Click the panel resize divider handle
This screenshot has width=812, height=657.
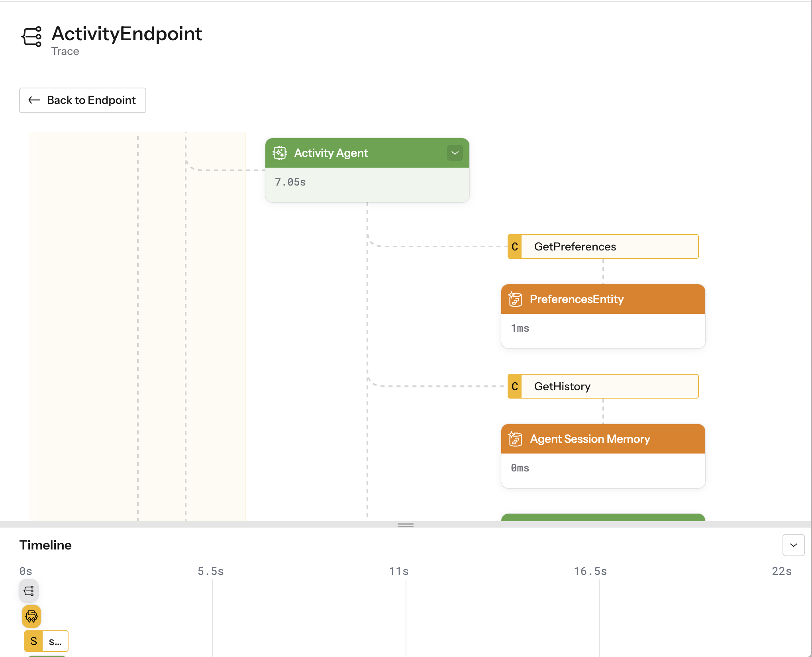[406, 524]
